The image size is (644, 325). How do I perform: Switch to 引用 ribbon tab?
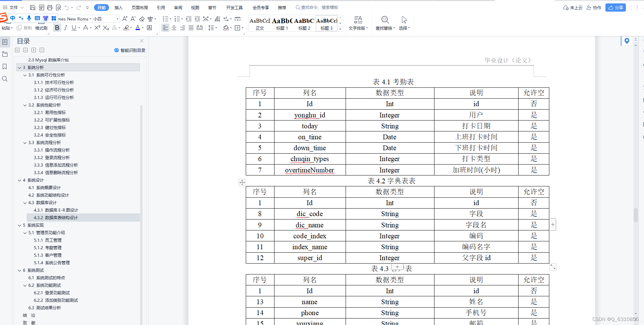tap(161, 8)
